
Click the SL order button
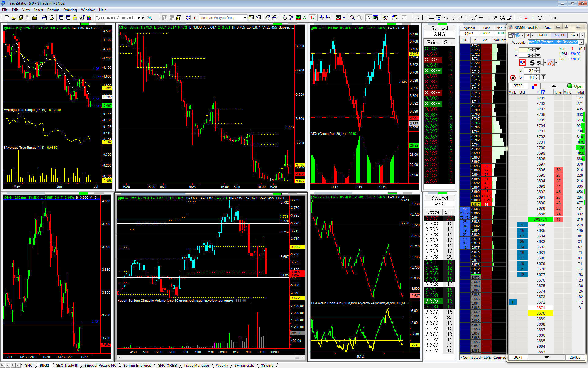click(x=540, y=63)
